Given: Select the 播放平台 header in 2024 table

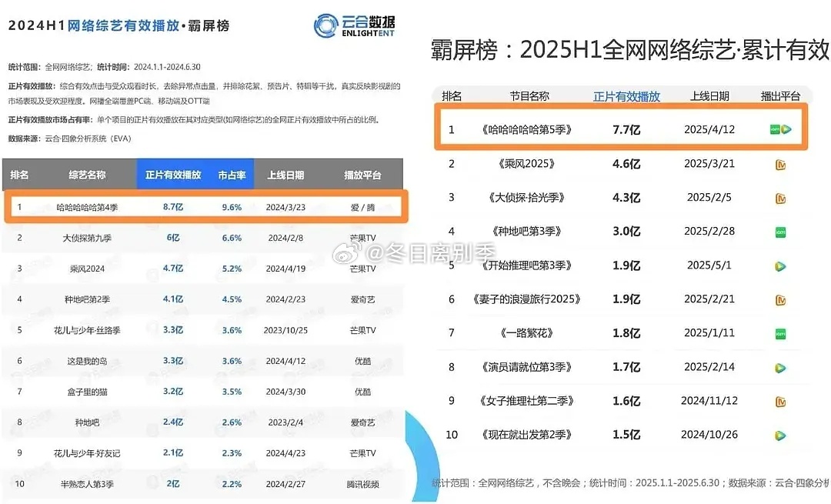Looking at the screenshot, I should tap(362, 175).
